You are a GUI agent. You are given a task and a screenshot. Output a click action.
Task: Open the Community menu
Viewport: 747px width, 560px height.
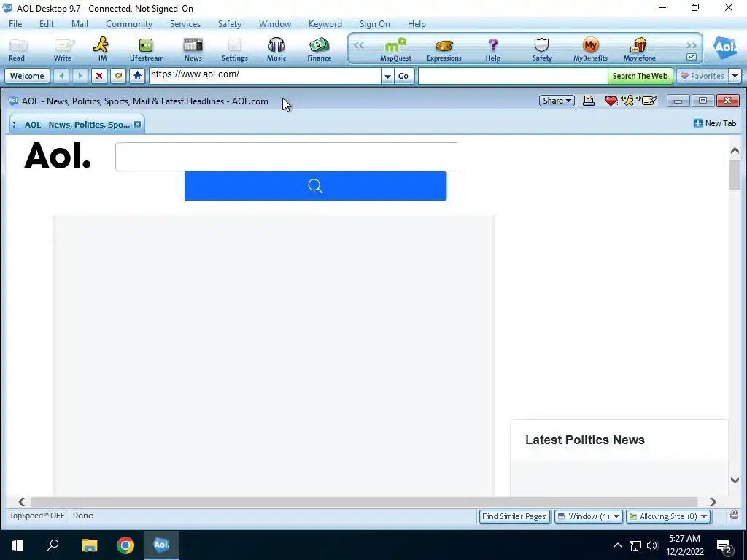[x=129, y=24]
